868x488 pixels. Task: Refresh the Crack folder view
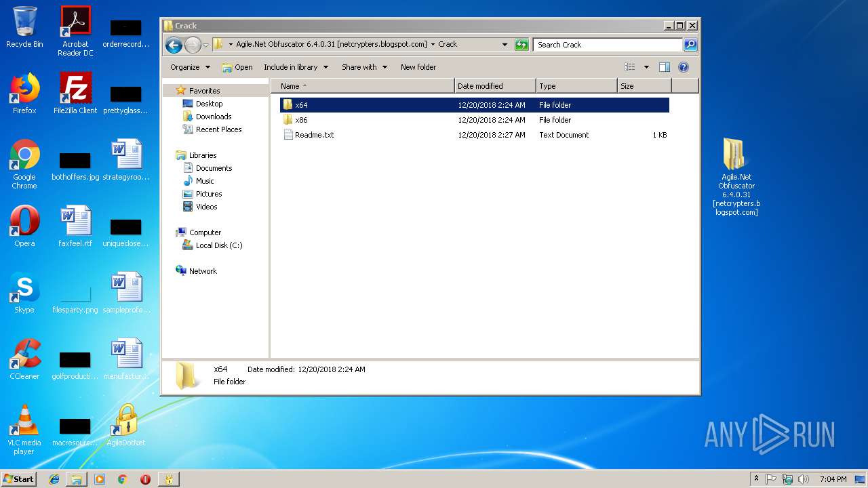(x=521, y=45)
